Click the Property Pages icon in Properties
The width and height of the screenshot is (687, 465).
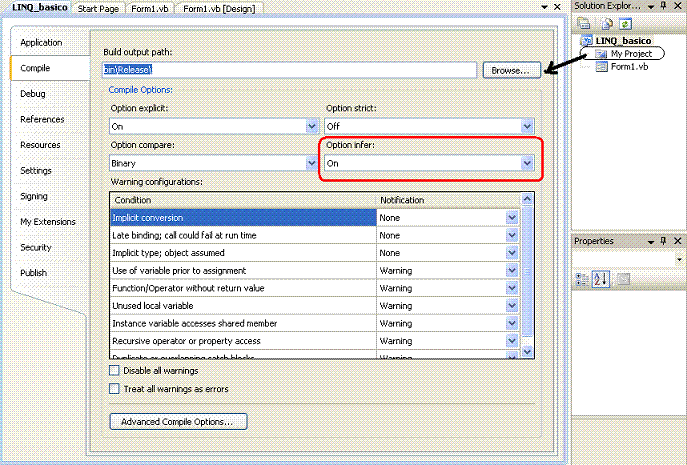pyautogui.click(x=623, y=279)
